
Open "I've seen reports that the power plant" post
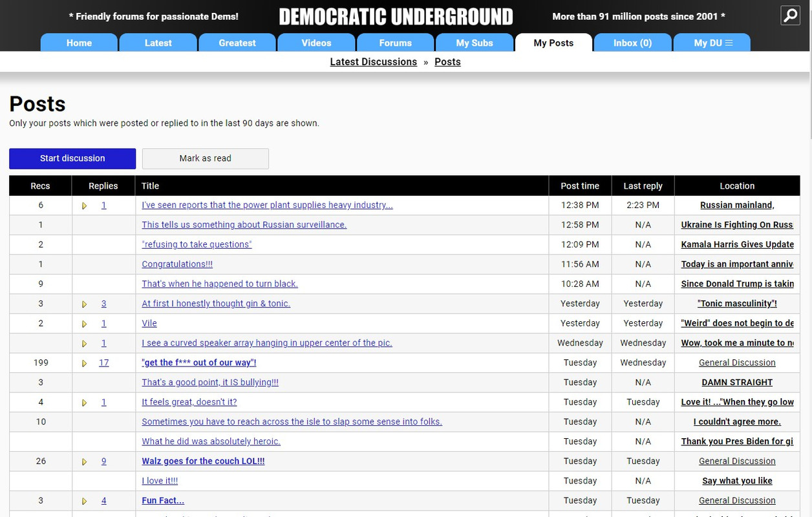click(x=267, y=205)
